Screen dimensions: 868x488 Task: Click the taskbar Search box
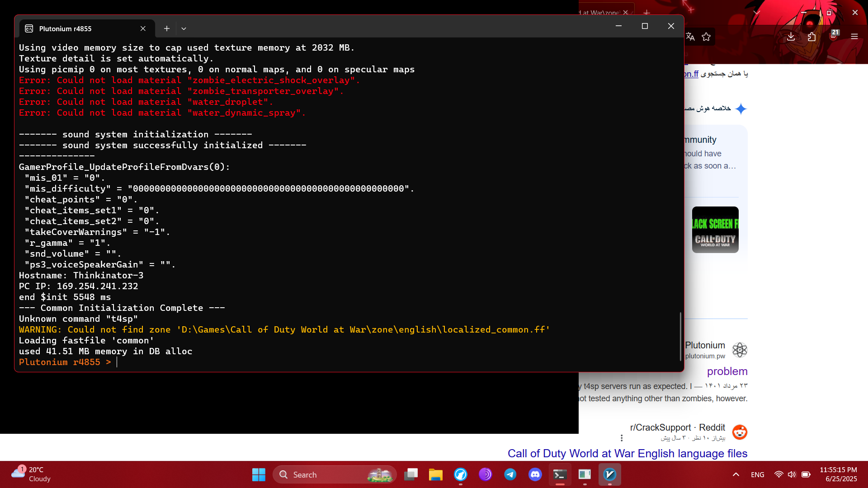pyautogui.click(x=335, y=474)
